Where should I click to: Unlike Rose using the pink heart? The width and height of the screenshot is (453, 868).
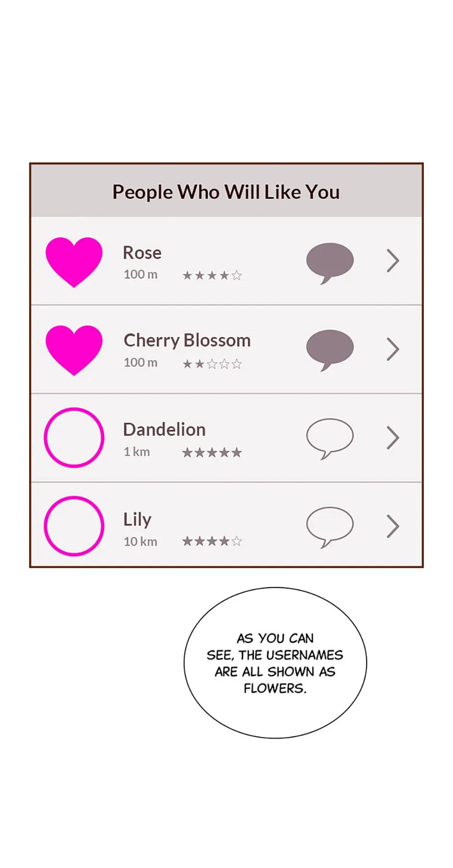click(74, 261)
